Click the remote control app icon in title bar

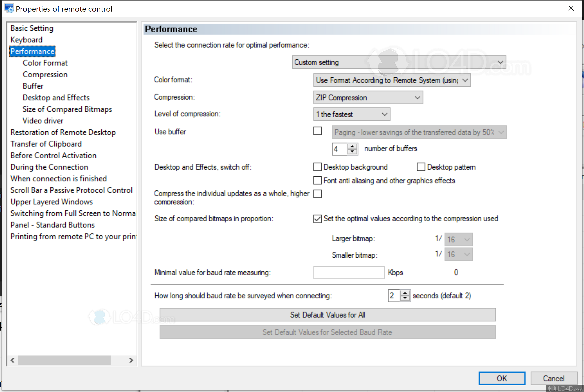click(9, 8)
